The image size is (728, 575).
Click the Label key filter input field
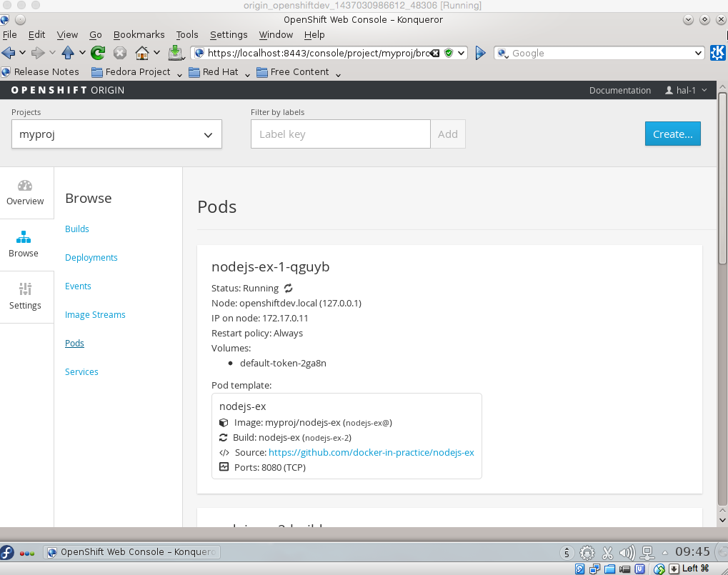(x=340, y=134)
